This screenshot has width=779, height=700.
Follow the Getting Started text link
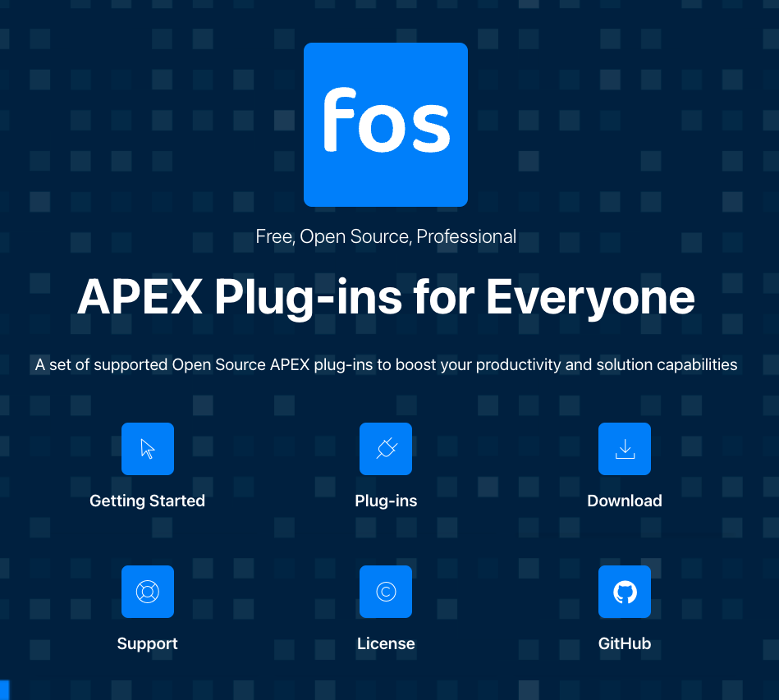[147, 501]
